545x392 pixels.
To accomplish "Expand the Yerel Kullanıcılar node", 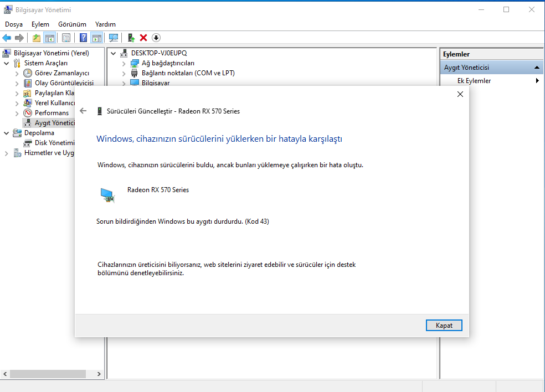I will pyautogui.click(x=17, y=103).
